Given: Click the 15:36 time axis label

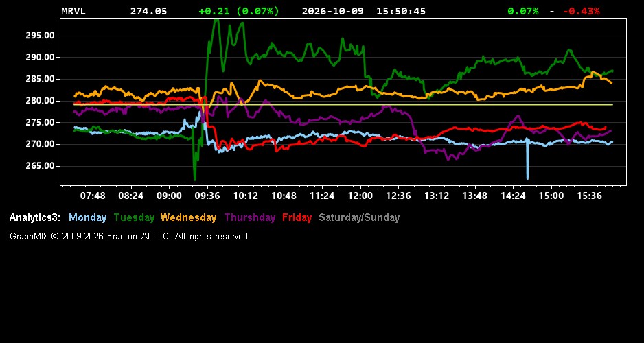Looking at the screenshot, I should 589,196.
